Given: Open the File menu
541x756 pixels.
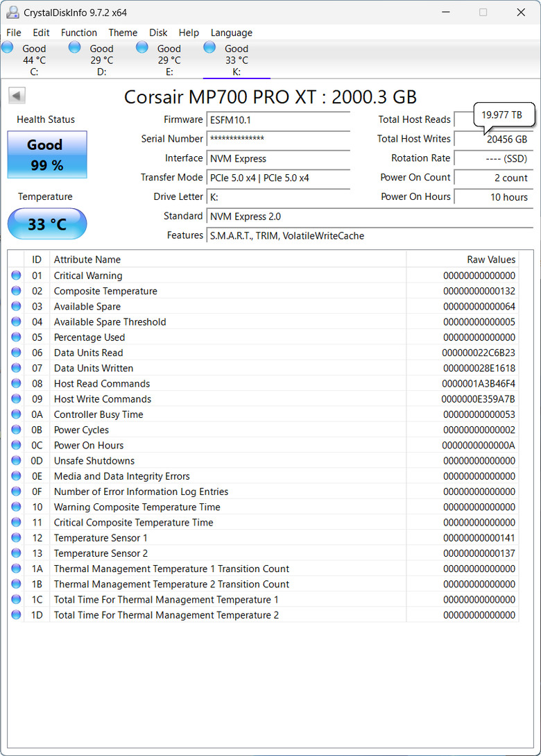Looking at the screenshot, I should 13,33.
